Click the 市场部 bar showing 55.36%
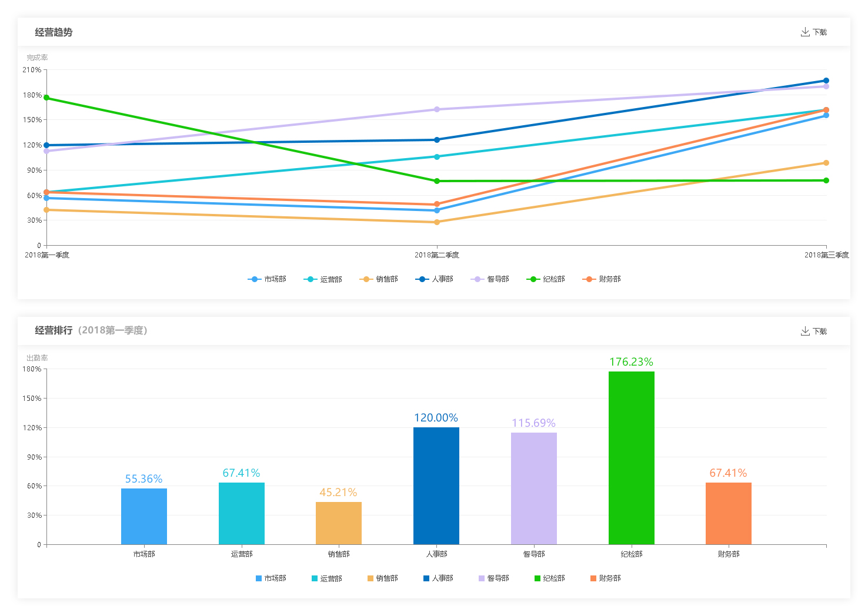The width and height of the screenshot is (868, 616). tap(144, 517)
